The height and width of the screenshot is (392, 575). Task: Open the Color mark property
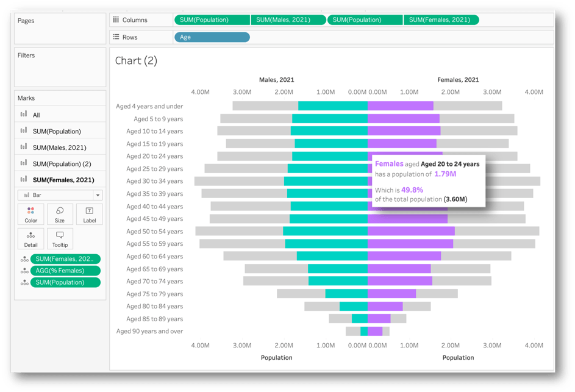pyautogui.click(x=30, y=215)
